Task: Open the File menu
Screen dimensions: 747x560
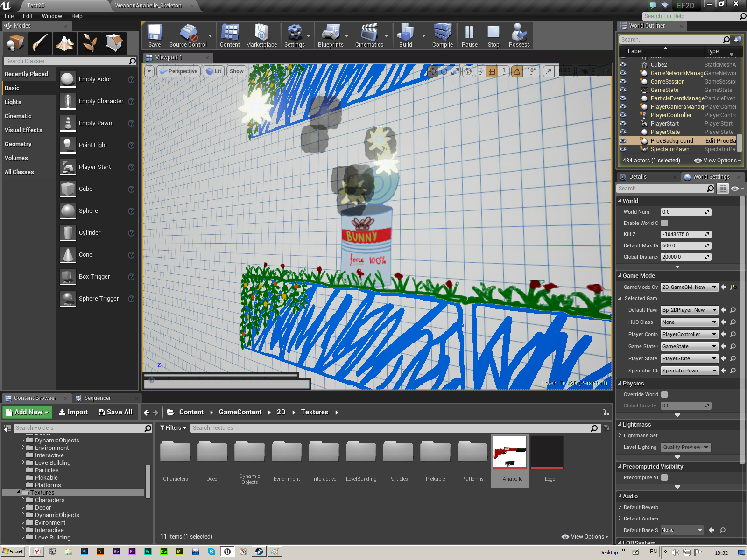Action: 9,16
